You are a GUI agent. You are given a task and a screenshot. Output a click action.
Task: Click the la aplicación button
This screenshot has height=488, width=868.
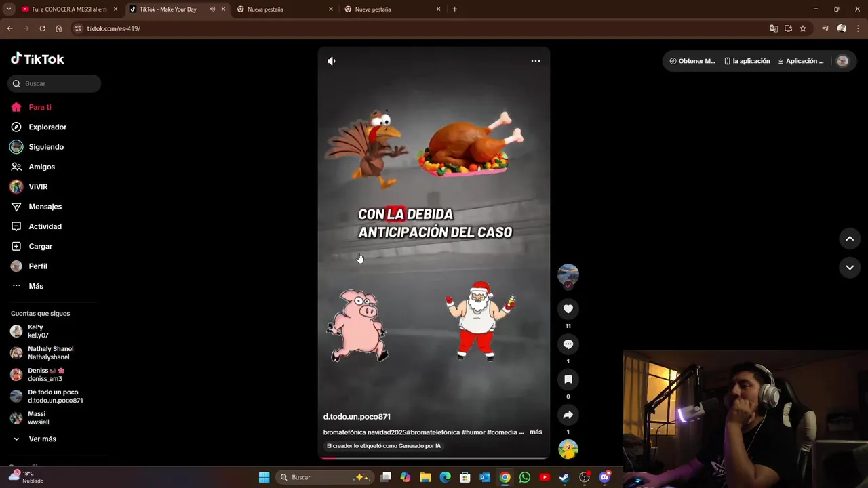[747, 61]
